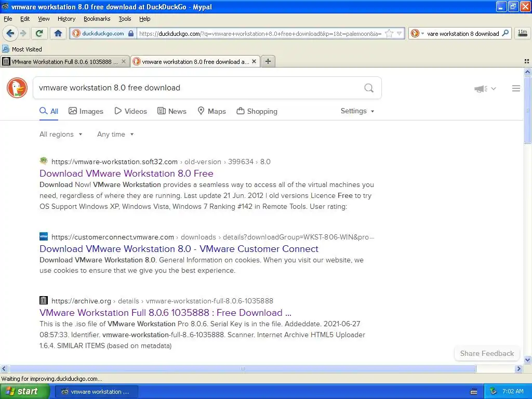Click the customerconnect.vmware.com result URL

coord(212,237)
